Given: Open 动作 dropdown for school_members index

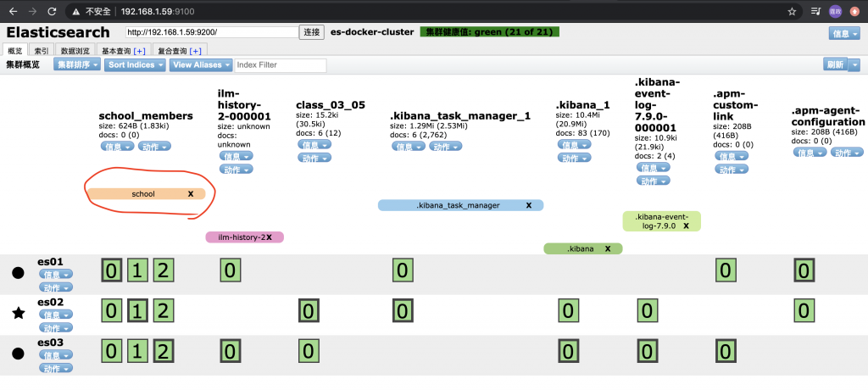Looking at the screenshot, I should point(154,146).
